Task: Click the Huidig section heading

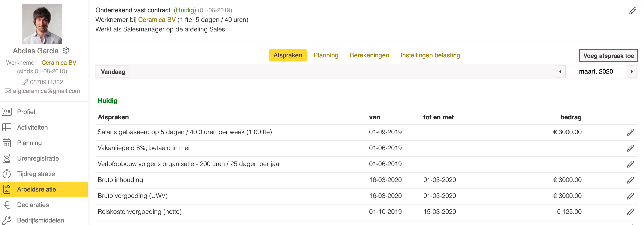Action: [x=108, y=101]
